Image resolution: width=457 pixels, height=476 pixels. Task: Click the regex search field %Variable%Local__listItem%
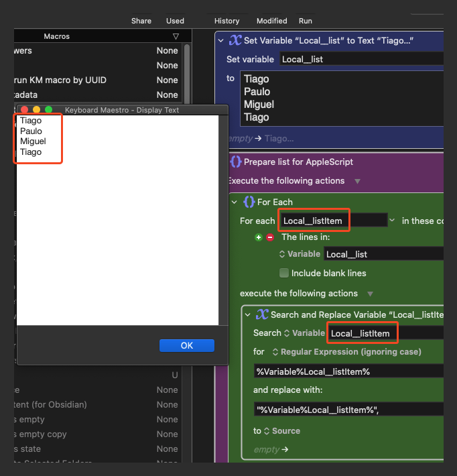click(x=348, y=371)
